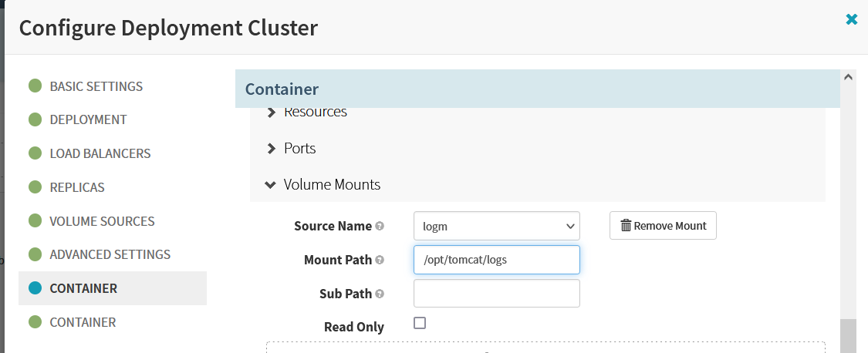This screenshot has height=353, width=868.
Task: Open the Source Name dropdown showing logm
Action: coord(497,226)
